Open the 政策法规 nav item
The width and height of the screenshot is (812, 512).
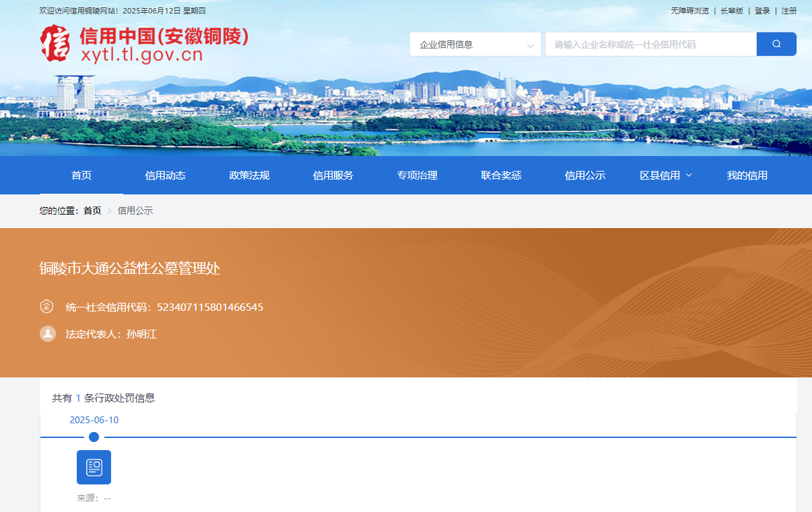coord(249,176)
